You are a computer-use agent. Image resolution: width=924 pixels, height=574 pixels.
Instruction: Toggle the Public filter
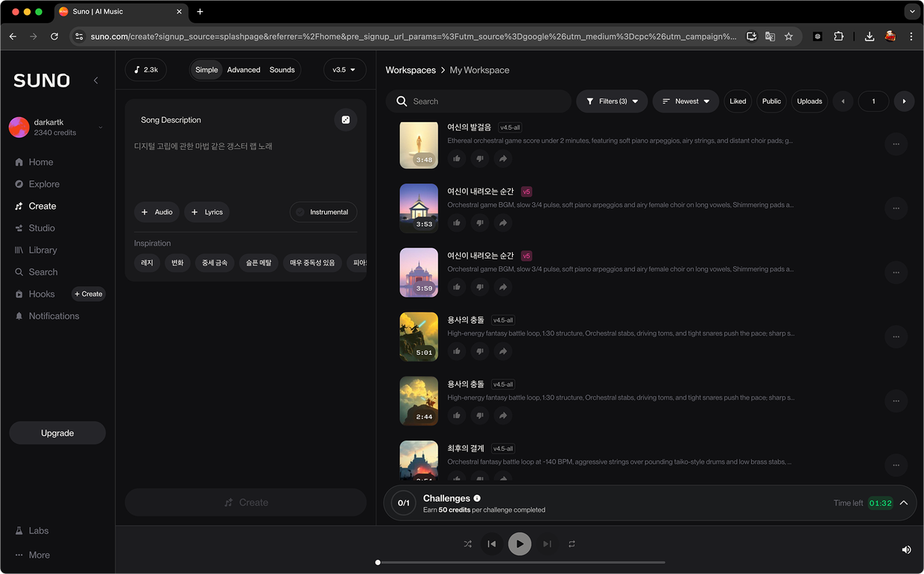(x=771, y=101)
